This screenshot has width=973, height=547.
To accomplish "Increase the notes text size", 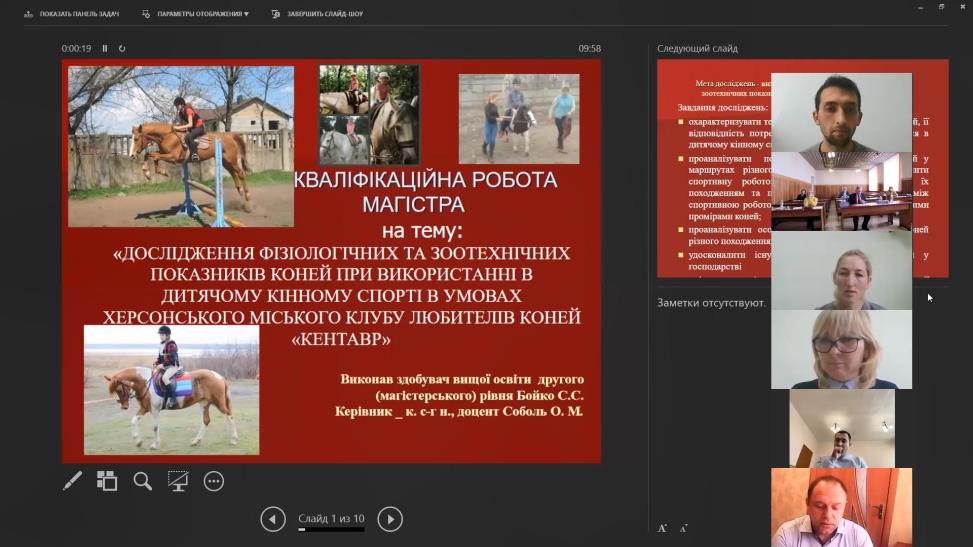I will pos(662,528).
